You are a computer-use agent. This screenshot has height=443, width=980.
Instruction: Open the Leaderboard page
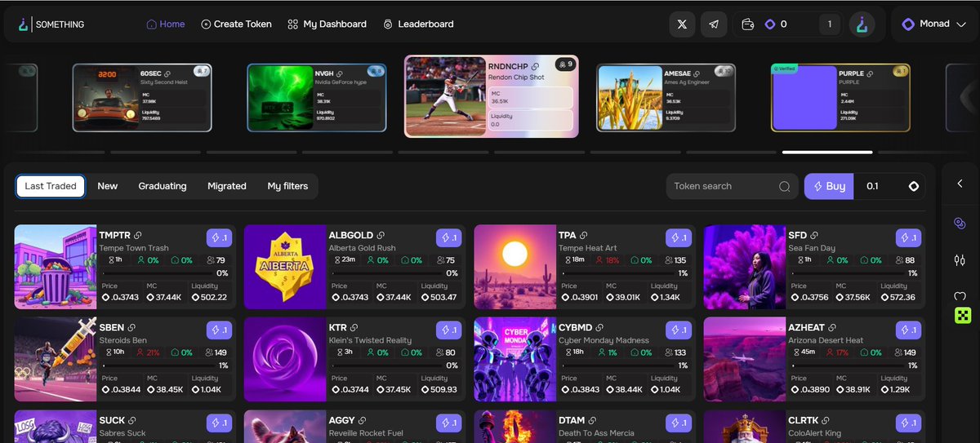coord(418,24)
